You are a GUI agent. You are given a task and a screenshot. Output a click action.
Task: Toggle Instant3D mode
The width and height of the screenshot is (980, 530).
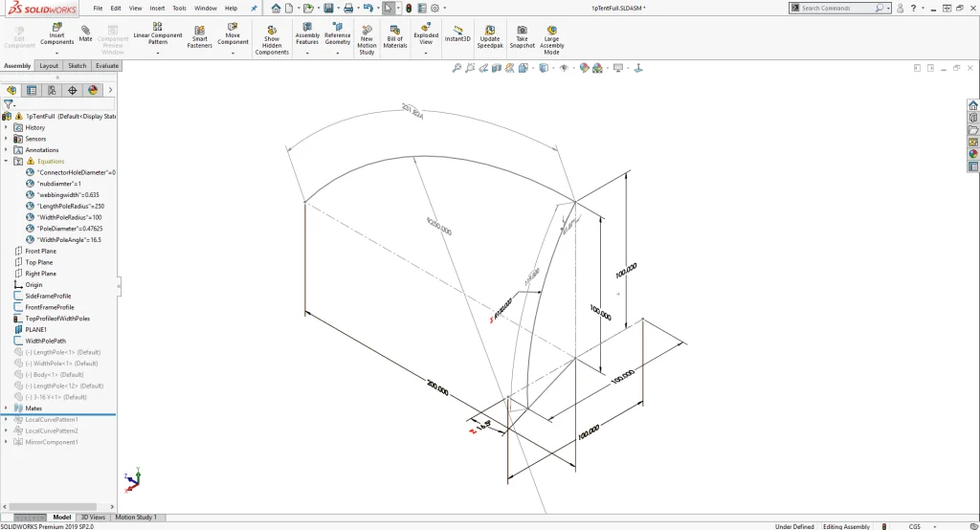pyautogui.click(x=458, y=33)
